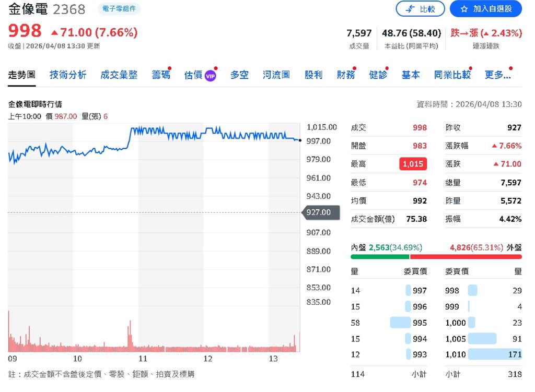The image size is (535, 392).
Task: Switch to the 基本 tab
Action: [411, 74]
